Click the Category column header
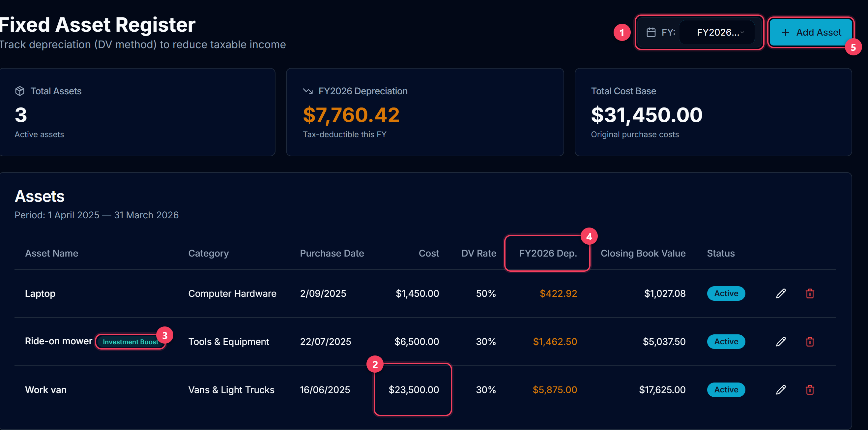 208,253
